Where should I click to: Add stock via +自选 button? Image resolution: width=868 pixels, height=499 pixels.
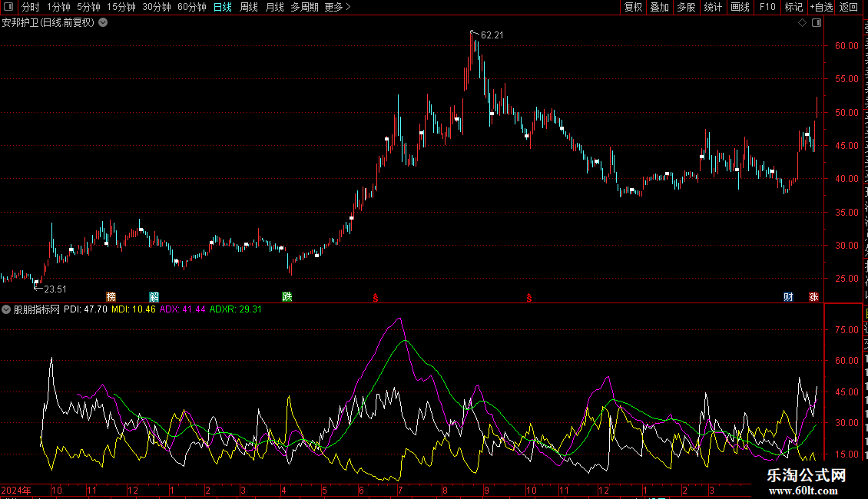click(x=821, y=7)
